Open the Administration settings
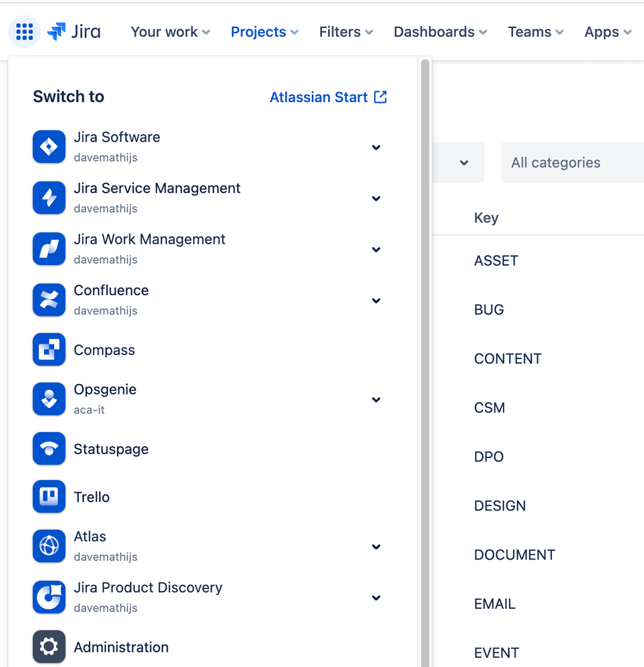This screenshot has width=644, height=667. coord(121,647)
